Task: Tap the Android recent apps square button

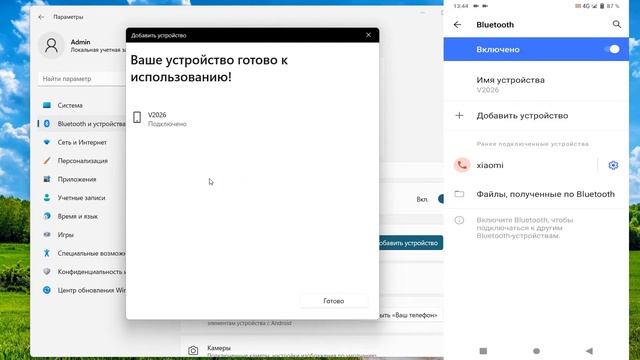Action: coord(483,351)
